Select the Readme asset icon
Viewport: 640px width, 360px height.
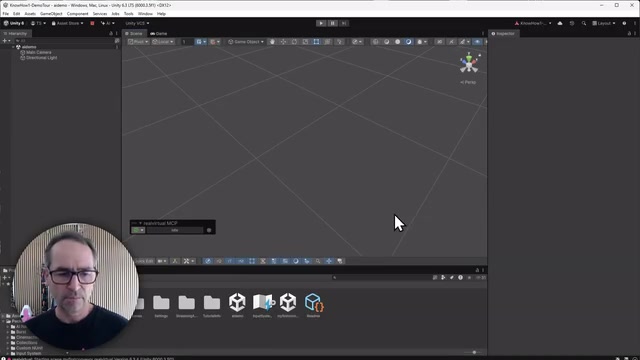(313, 304)
